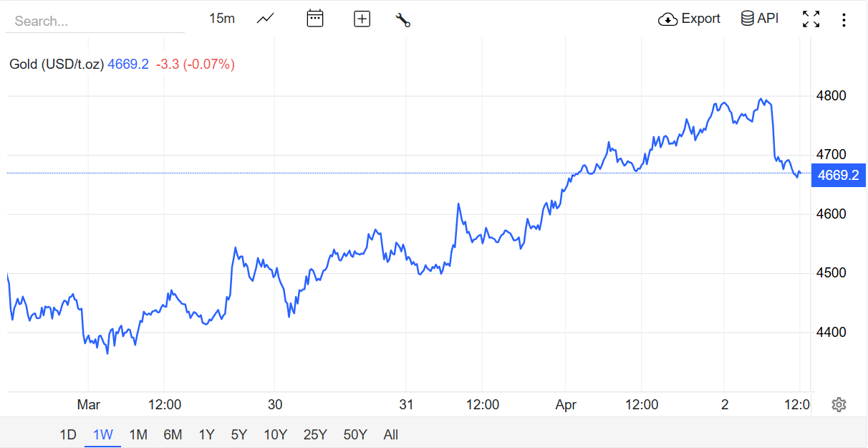This screenshot has width=868, height=448.
Task: Click the Export cloud download button
Action: (x=689, y=19)
